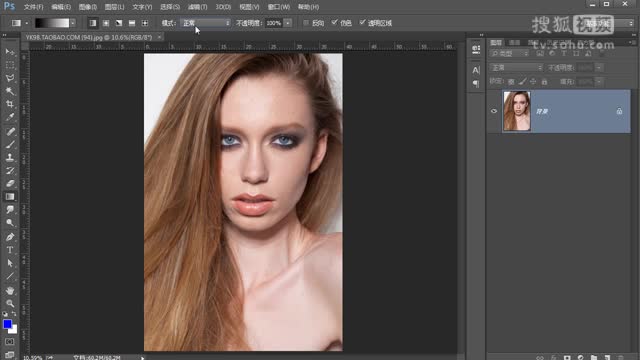Change the screen mode
This screenshot has height=360, width=640.
[10, 355]
